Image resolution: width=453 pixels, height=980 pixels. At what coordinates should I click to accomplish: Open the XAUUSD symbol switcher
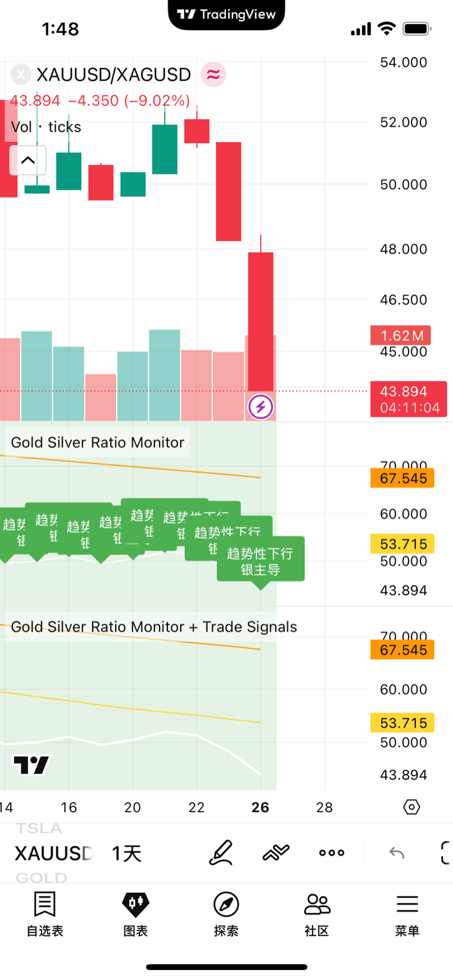point(53,853)
